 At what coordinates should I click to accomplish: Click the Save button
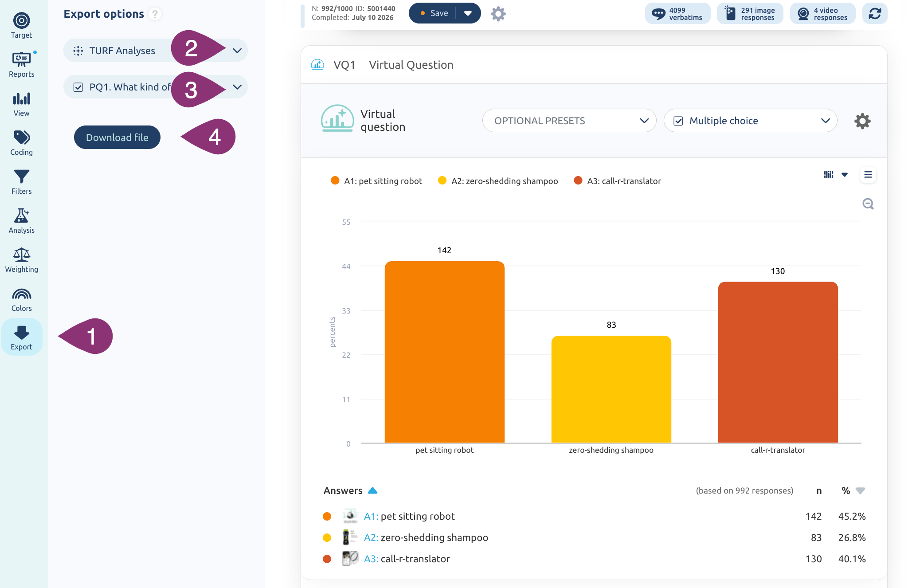434,13
